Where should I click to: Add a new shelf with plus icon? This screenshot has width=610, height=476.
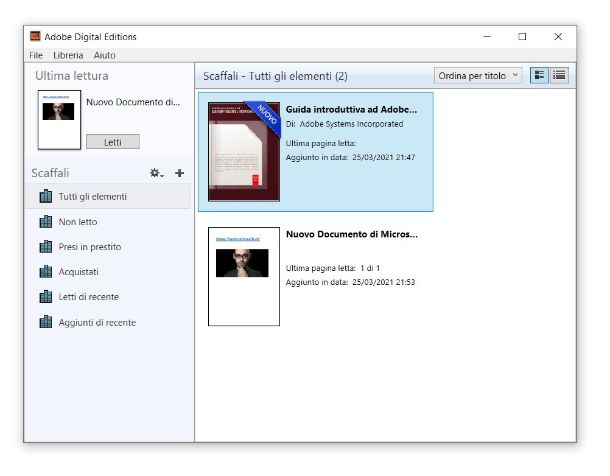179,173
